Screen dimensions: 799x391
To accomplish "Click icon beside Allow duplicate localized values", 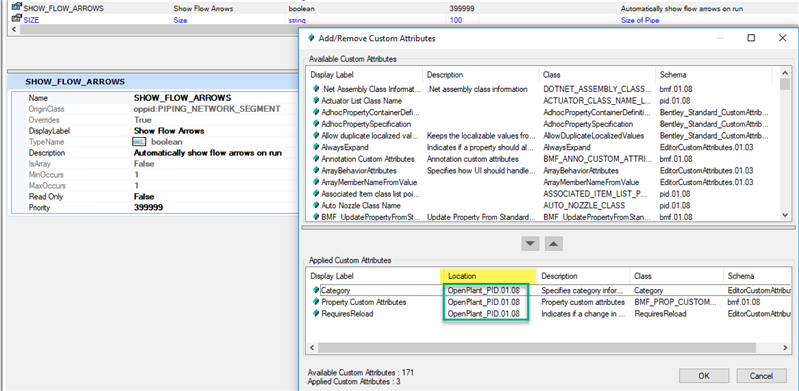I will click(x=315, y=136).
